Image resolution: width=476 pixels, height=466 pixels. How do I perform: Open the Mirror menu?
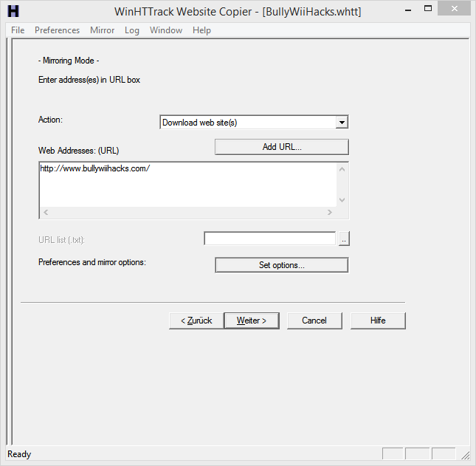tap(102, 30)
